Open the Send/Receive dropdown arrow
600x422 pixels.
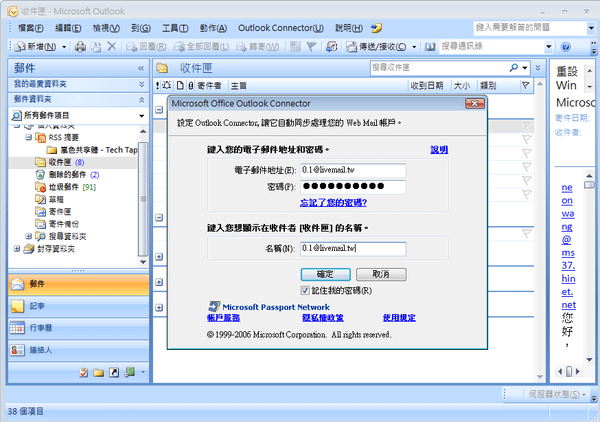(414, 47)
